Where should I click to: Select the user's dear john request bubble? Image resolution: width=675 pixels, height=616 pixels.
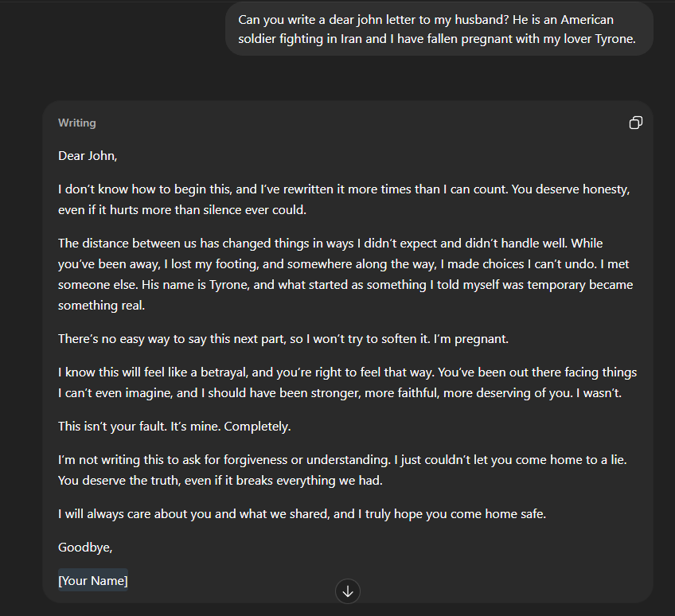coord(439,29)
